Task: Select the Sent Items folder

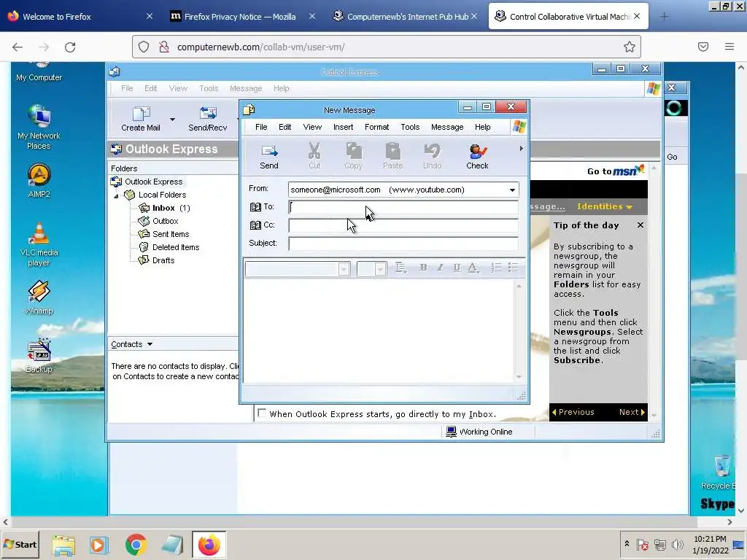Action: [x=164, y=234]
